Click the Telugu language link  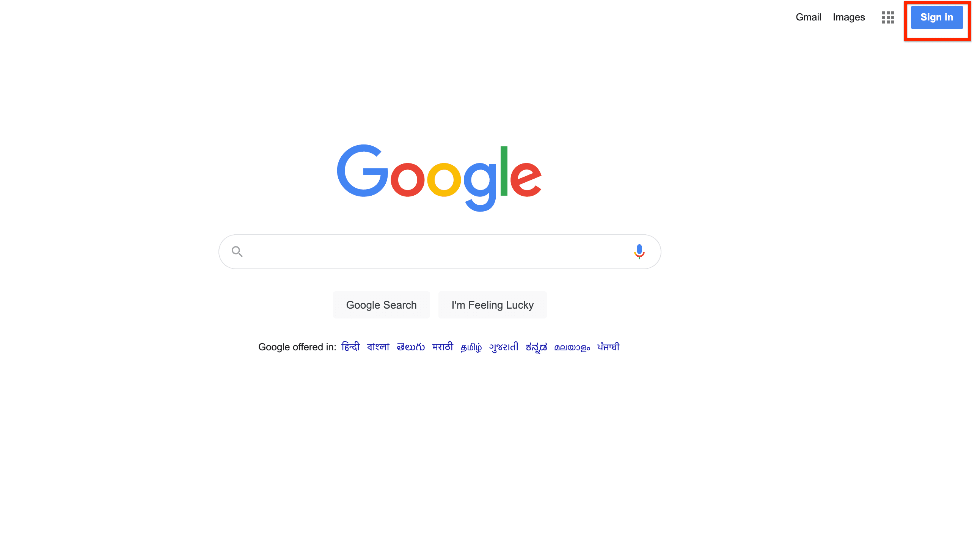click(x=411, y=347)
